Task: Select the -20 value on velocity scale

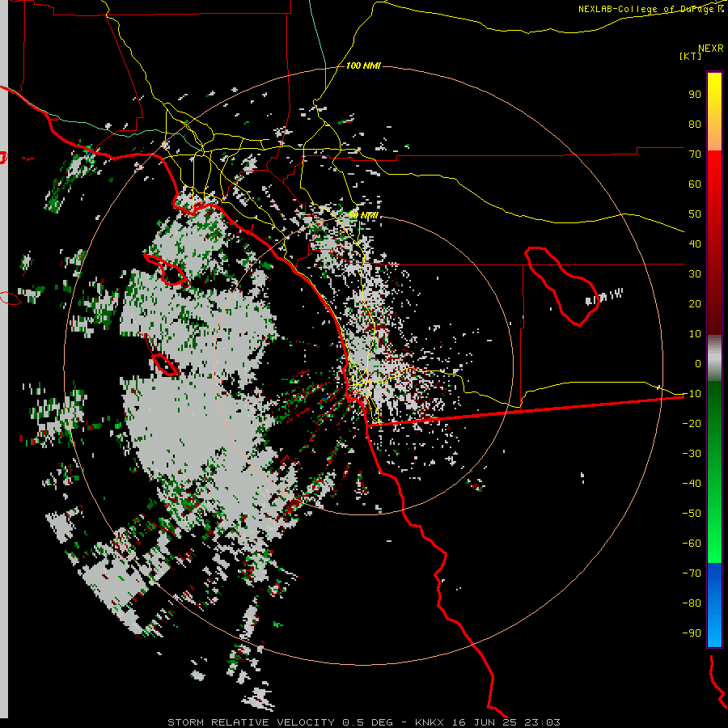Action: click(692, 424)
